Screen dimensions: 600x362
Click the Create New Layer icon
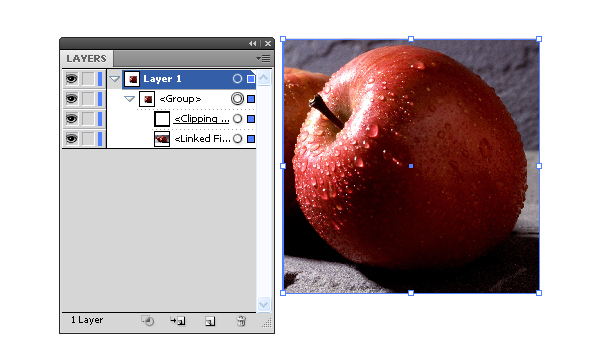point(210,321)
